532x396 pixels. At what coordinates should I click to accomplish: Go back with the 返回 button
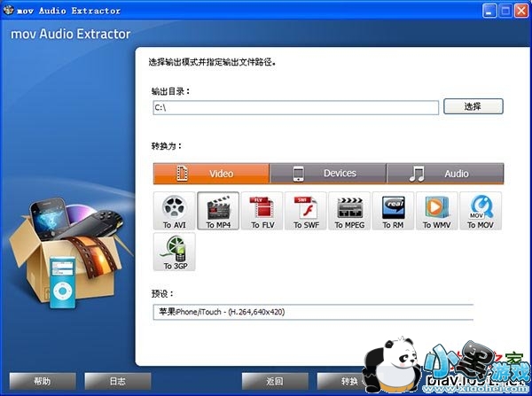275,382
